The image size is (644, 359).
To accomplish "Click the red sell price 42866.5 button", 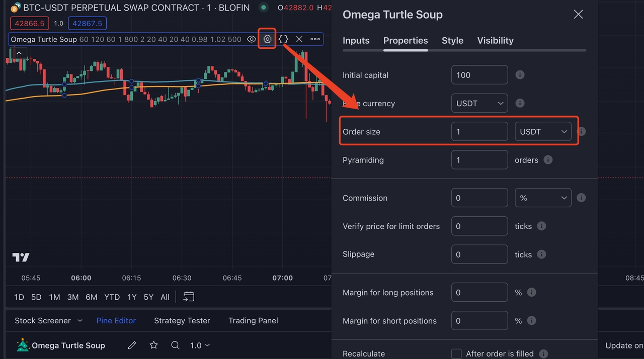I will click(29, 23).
